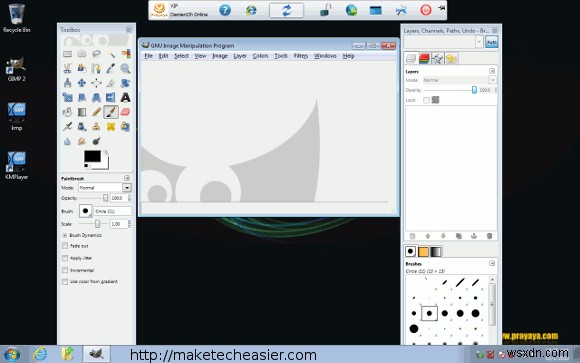Click the black foreground color swatch
This screenshot has height=363, width=580.
point(92,157)
